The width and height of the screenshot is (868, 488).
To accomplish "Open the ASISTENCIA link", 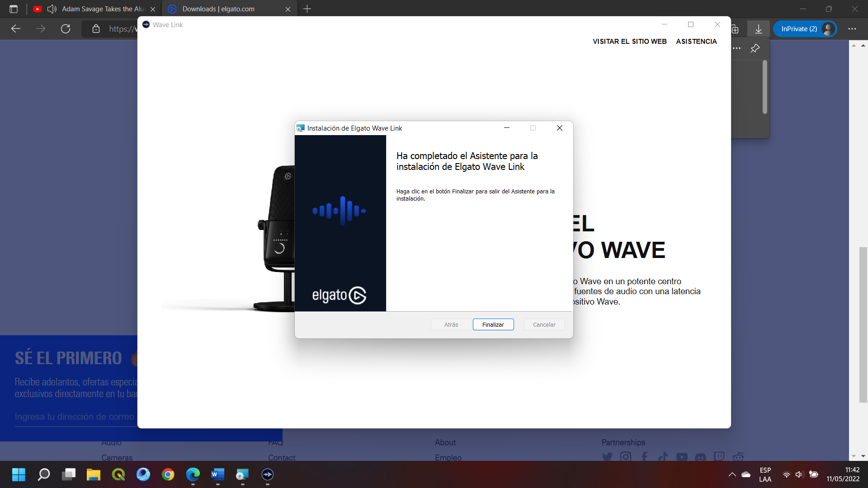I will click(696, 41).
